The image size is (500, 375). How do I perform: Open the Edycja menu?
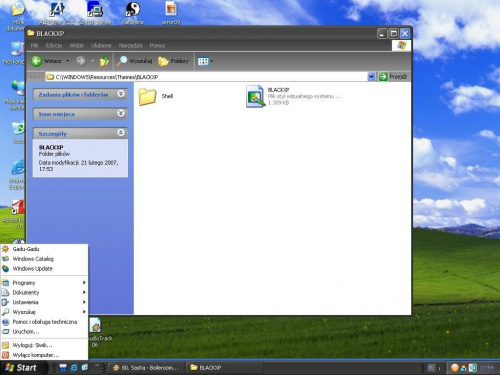54,45
